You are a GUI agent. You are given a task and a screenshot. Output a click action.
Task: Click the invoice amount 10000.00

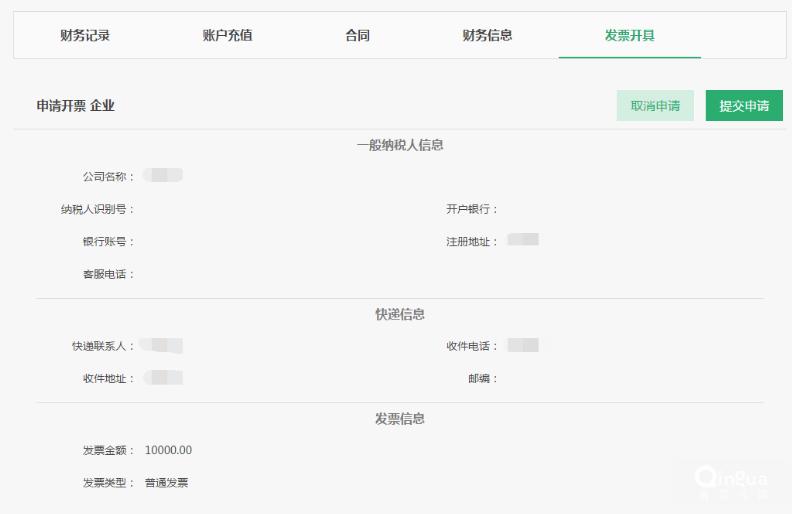click(168, 450)
